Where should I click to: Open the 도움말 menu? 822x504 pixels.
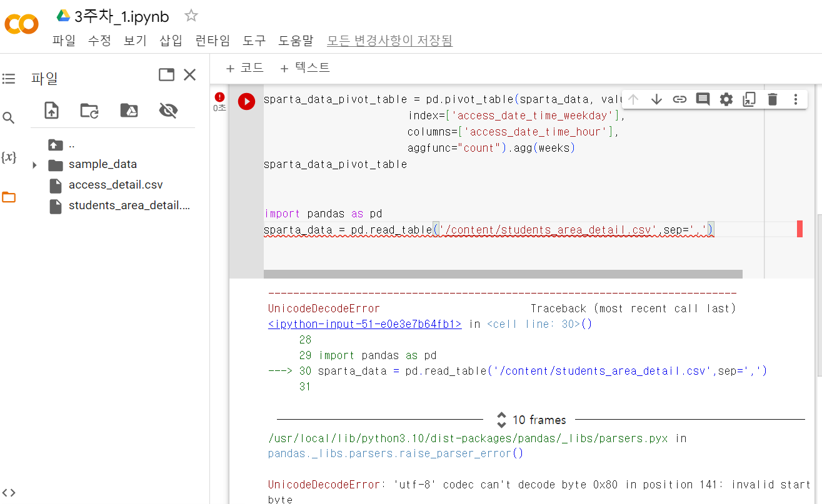click(x=296, y=41)
